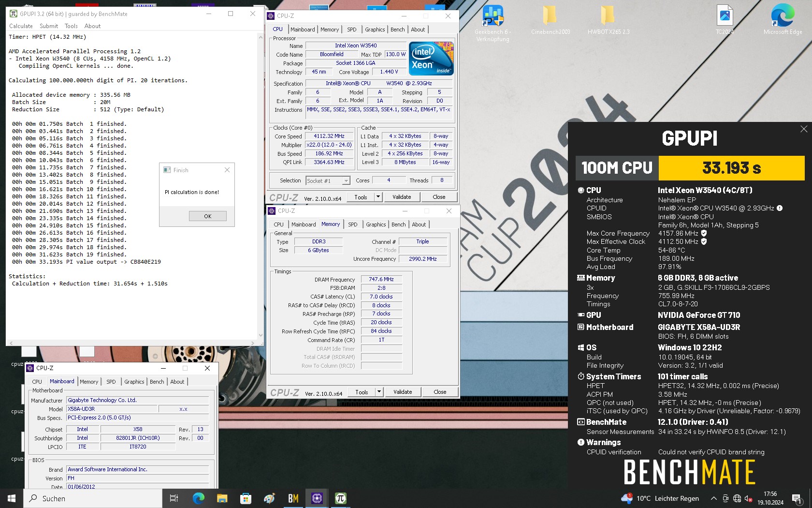The height and width of the screenshot is (508, 812).
Task: Open SPD tab in Memory CPU-Z window
Action: [353, 224]
